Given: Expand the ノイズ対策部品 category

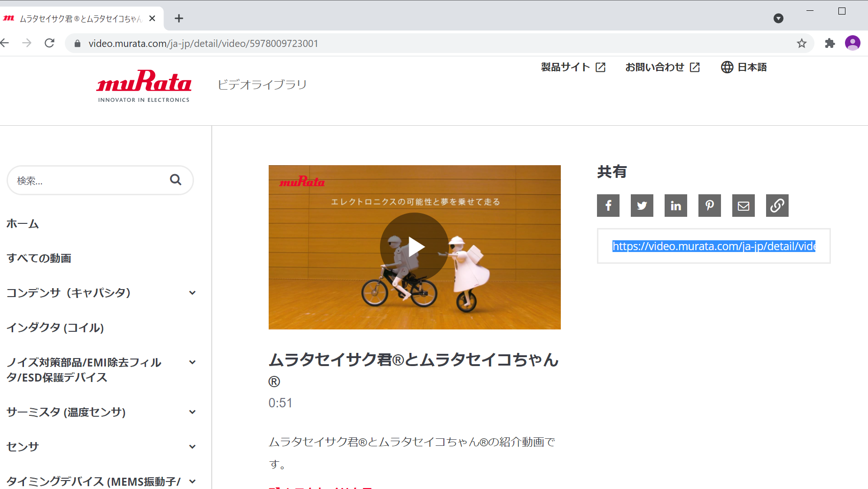Looking at the screenshot, I should click(x=192, y=362).
